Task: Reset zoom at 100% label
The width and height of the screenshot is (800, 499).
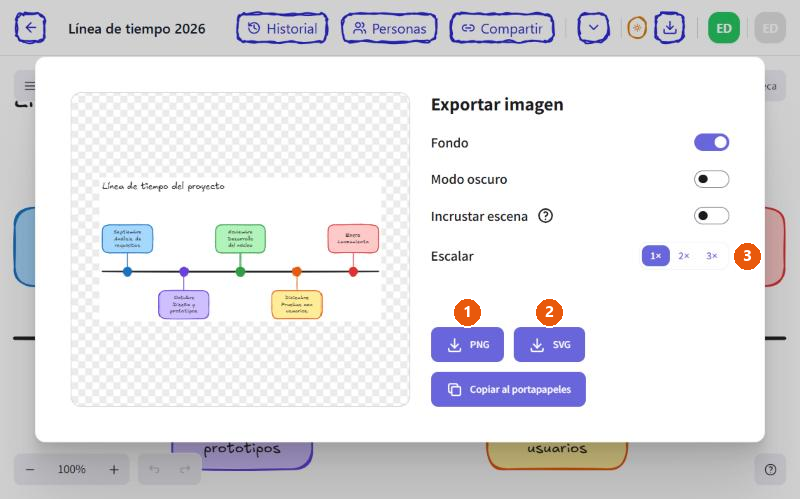Action: 71,469
